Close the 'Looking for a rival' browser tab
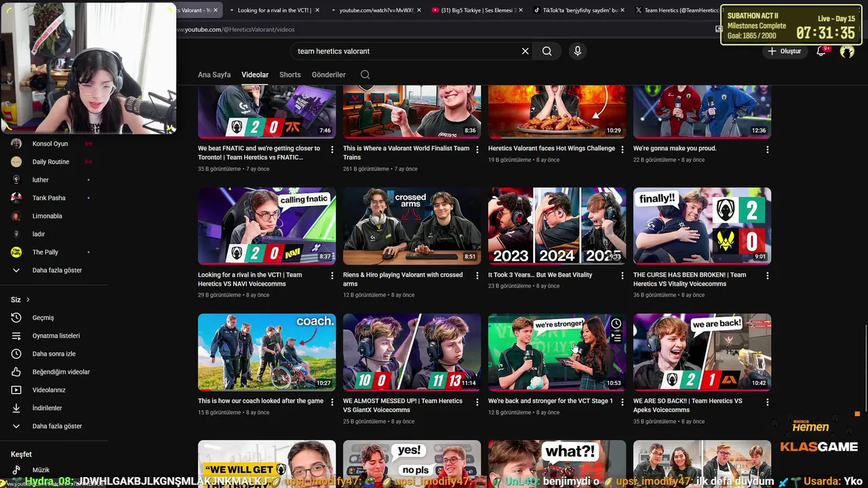 pyautogui.click(x=317, y=10)
